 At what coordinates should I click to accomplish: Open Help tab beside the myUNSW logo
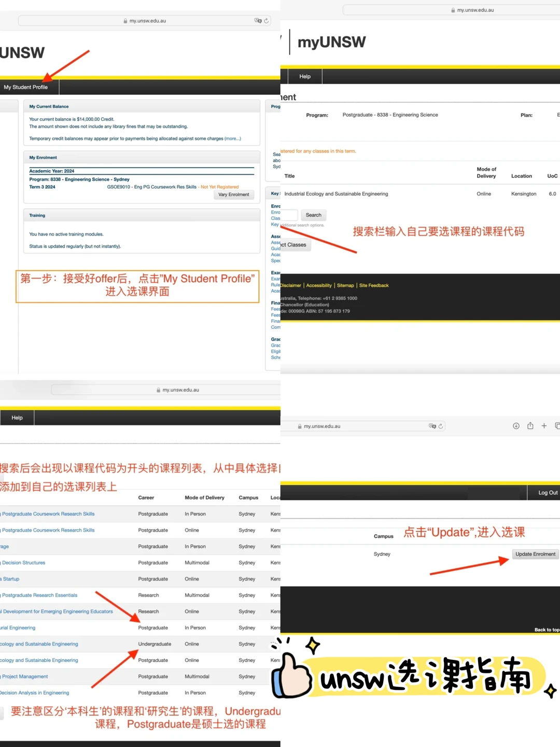tap(305, 76)
